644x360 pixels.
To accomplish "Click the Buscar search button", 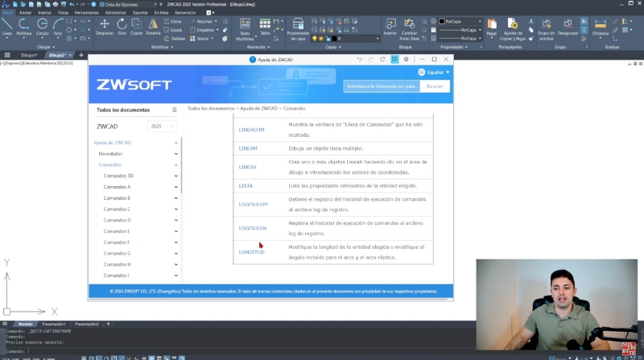I will (x=435, y=86).
